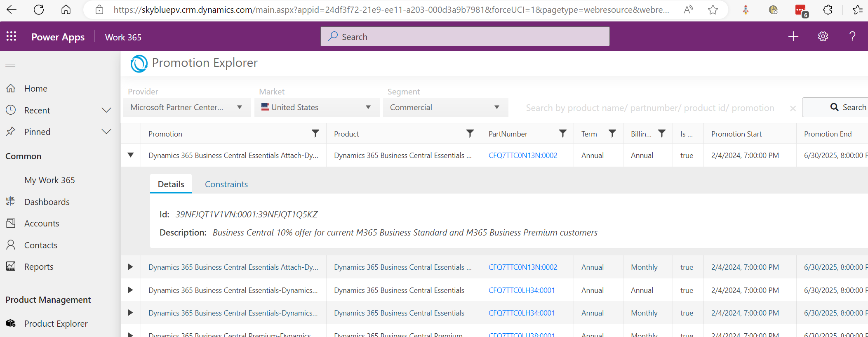The height and width of the screenshot is (337, 868).
Task: Click the Power Apps title link
Action: point(58,37)
